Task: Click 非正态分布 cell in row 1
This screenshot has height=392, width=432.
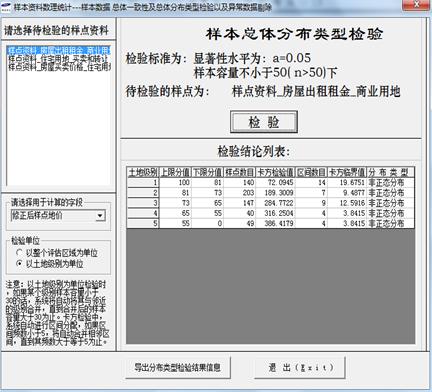Action: pyautogui.click(x=390, y=182)
